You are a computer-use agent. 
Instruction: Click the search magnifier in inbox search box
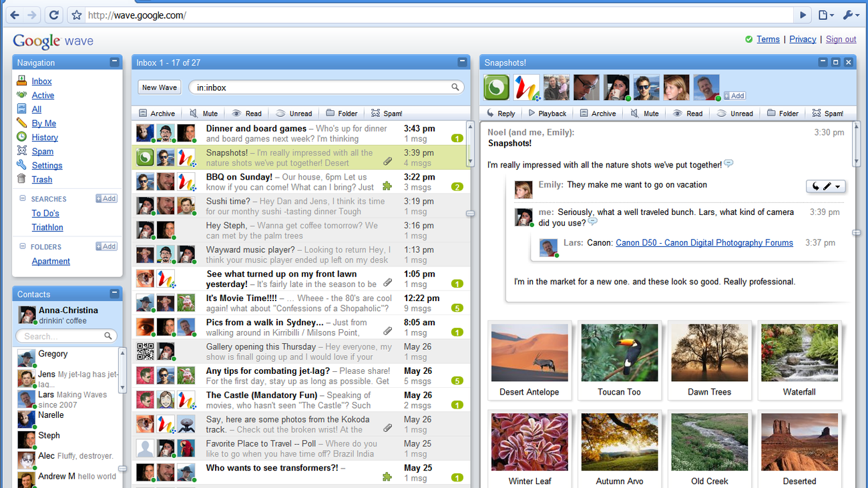tap(455, 87)
